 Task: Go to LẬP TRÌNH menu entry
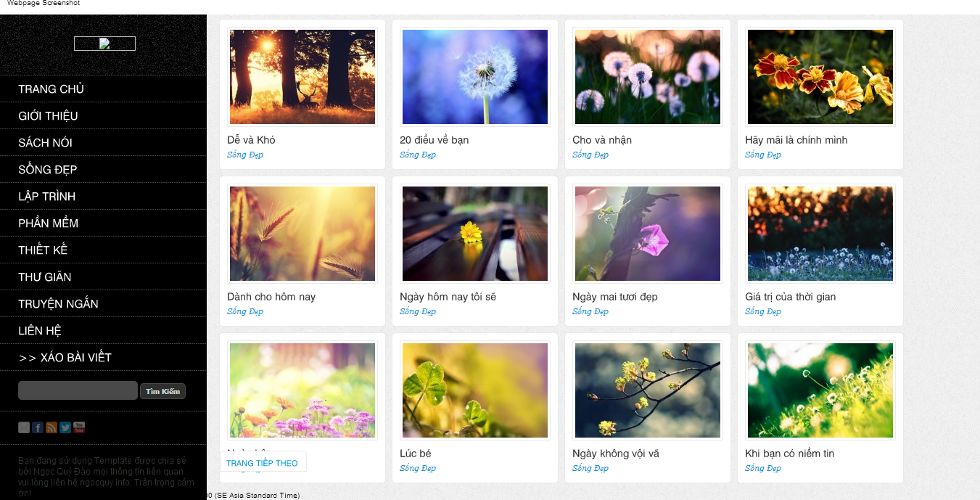(x=103, y=196)
